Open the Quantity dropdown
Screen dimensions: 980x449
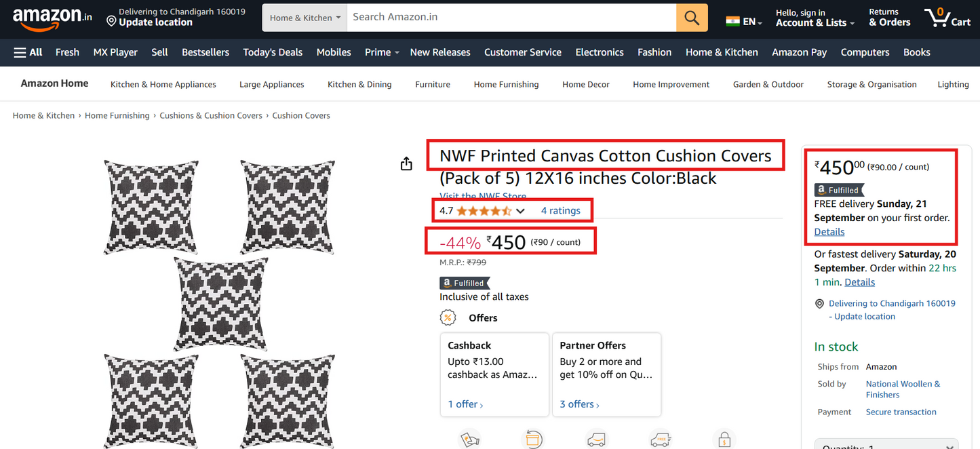[x=885, y=446]
